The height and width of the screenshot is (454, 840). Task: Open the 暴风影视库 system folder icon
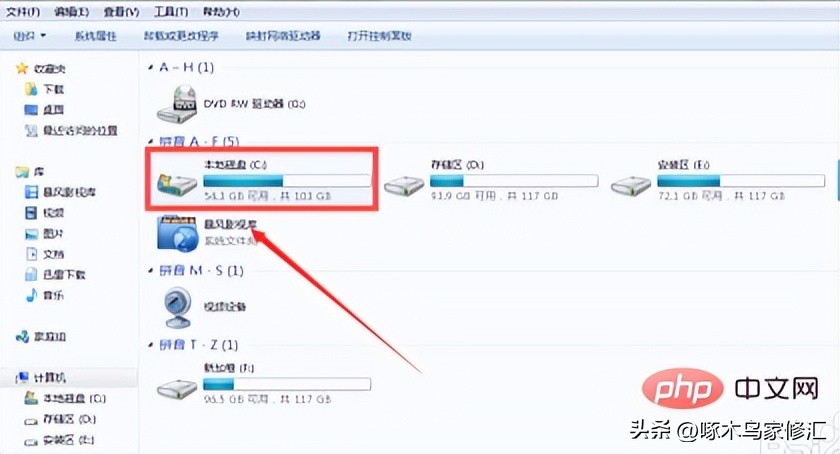177,233
